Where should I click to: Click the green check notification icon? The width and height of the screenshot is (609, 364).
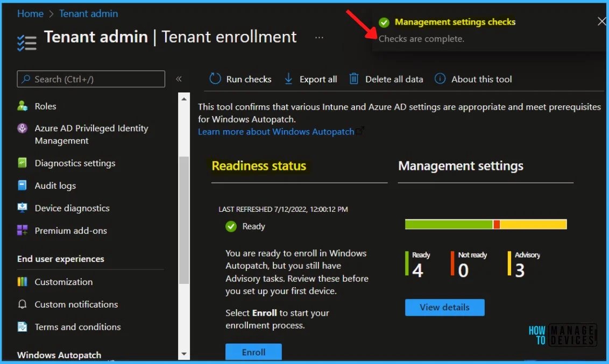click(x=384, y=23)
